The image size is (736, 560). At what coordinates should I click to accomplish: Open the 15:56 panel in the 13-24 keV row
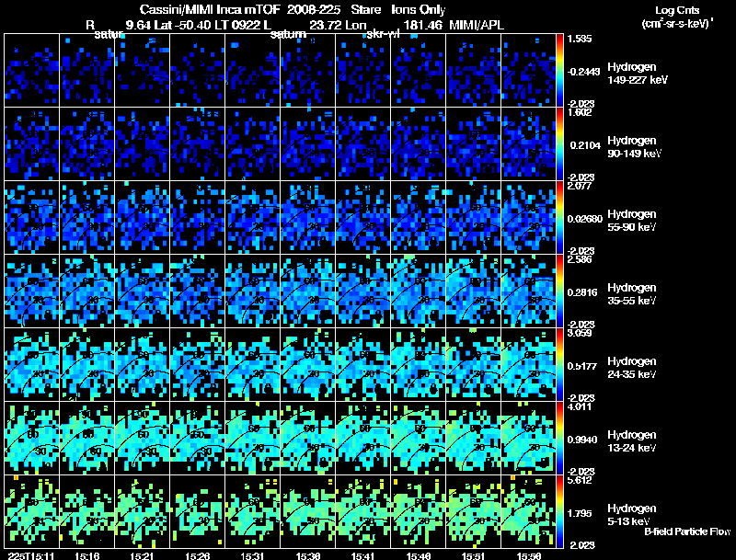point(528,439)
